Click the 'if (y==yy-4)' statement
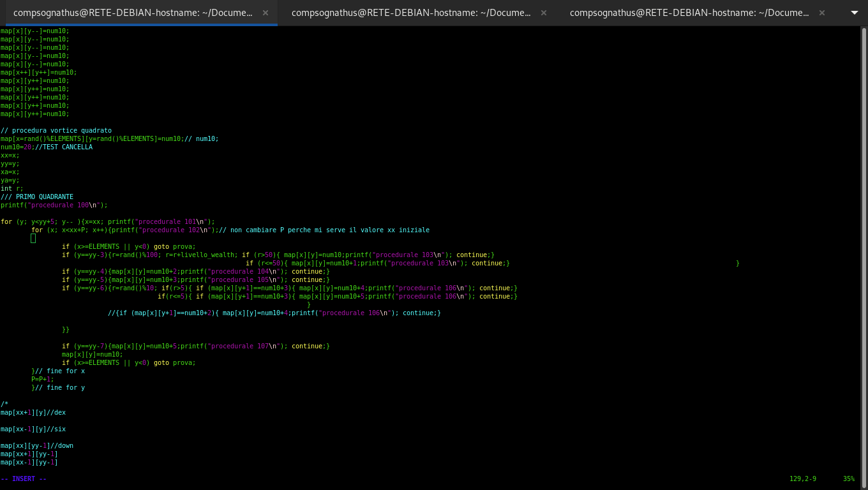The width and height of the screenshot is (868, 490). 196,271
